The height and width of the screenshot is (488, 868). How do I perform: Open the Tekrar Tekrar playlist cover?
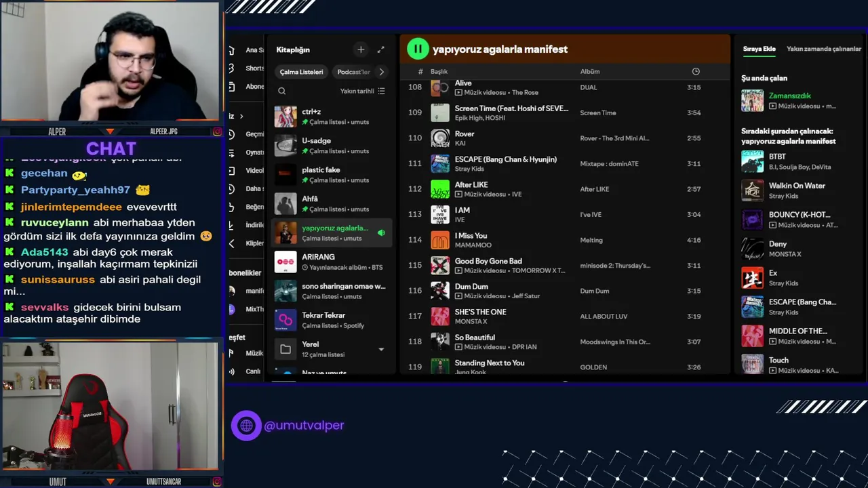click(285, 320)
